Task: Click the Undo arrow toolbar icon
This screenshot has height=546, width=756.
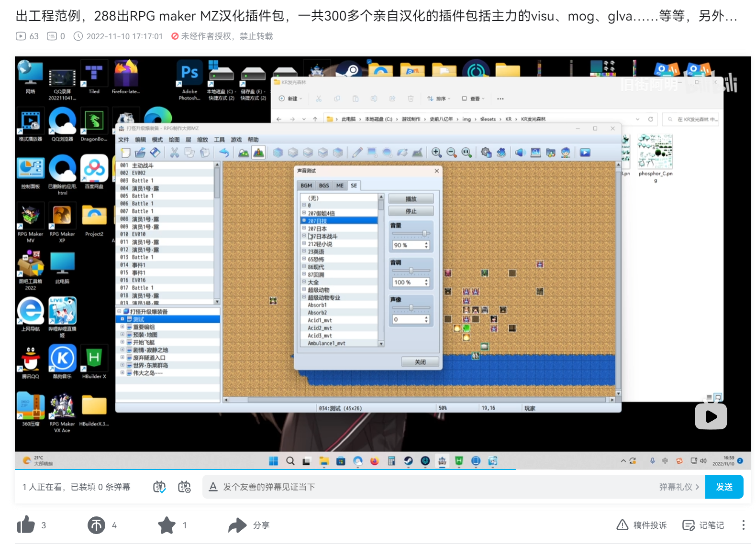Action: tap(224, 153)
